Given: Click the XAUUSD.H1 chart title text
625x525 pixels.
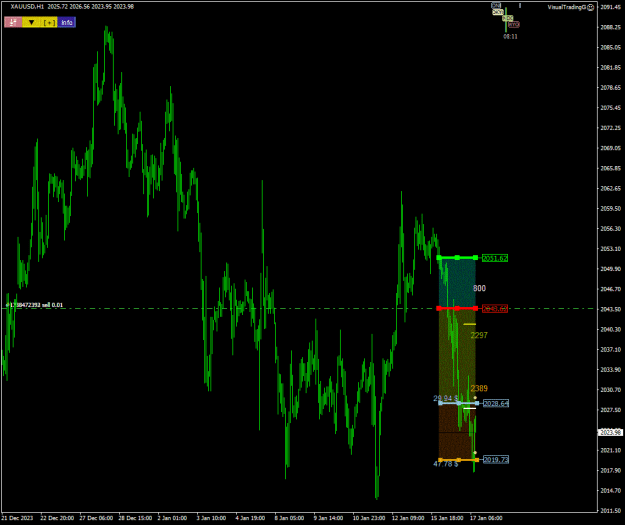Looking at the screenshot, I should 27,7.
